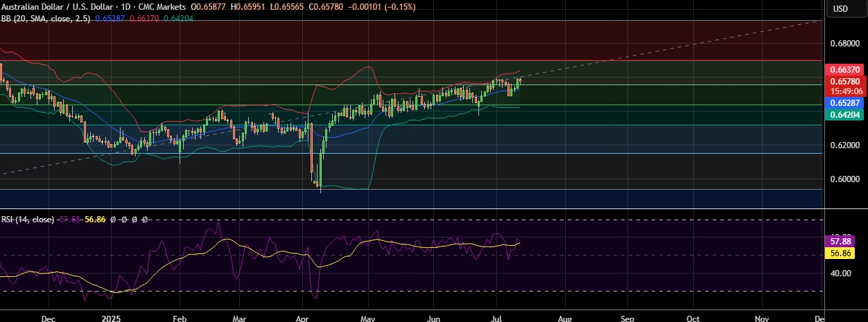Click the 0.60000 price scale tick
The width and height of the screenshot is (868, 322).
844,179
